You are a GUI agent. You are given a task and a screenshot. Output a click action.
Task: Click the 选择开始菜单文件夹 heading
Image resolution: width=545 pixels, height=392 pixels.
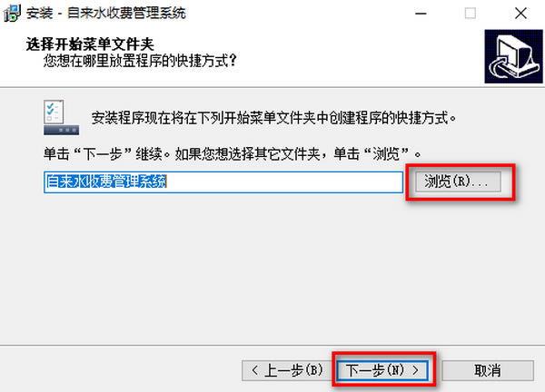pyautogui.click(x=90, y=44)
